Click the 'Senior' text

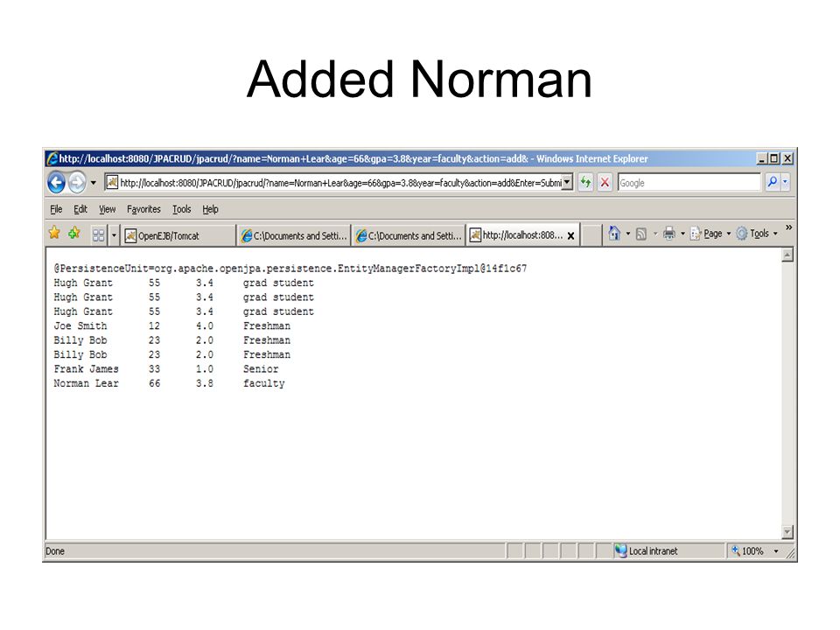[x=261, y=369]
